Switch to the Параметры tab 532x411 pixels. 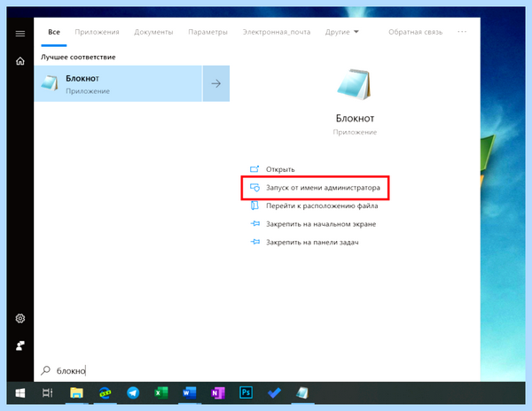(x=207, y=32)
